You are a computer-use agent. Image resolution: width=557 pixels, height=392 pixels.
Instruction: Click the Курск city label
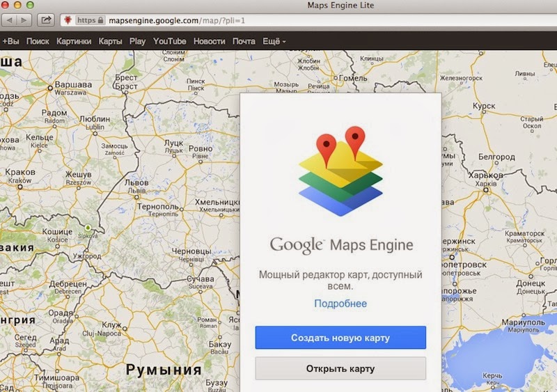[484, 106]
